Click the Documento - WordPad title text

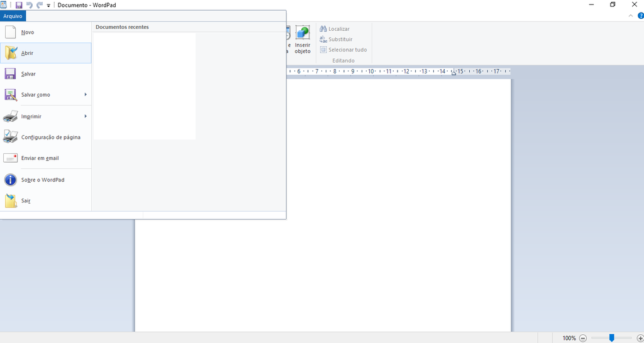click(x=87, y=5)
